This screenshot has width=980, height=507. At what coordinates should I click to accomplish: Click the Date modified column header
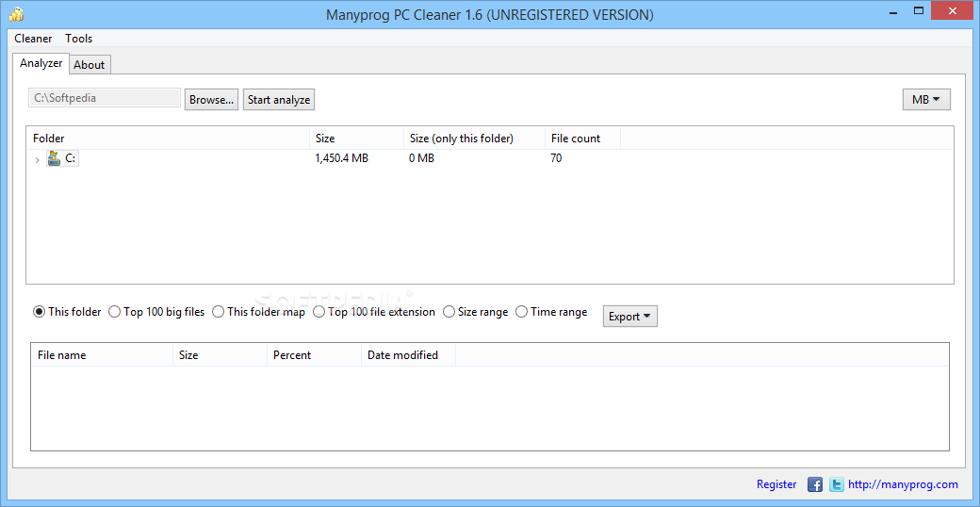408,355
